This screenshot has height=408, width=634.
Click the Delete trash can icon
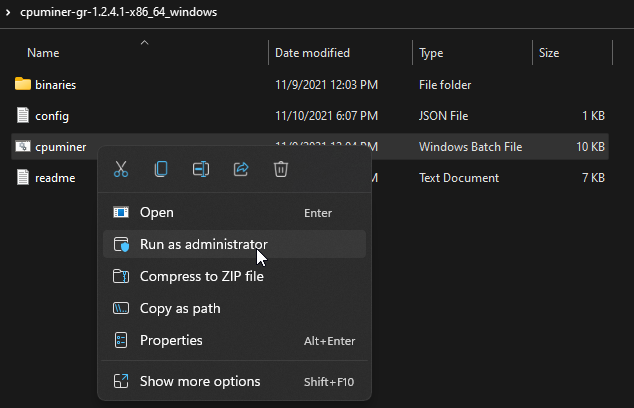click(x=281, y=169)
